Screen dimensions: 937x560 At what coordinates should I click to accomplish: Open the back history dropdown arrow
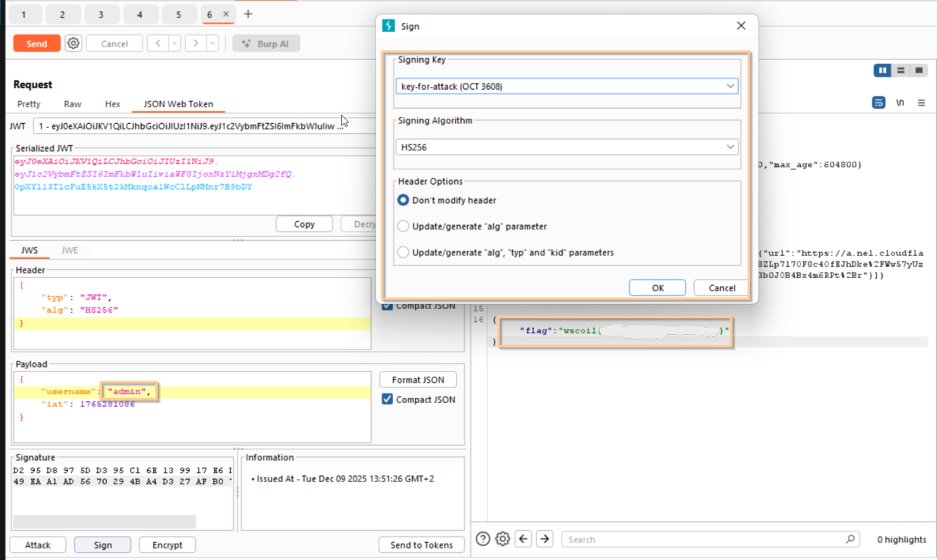pos(175,44)
